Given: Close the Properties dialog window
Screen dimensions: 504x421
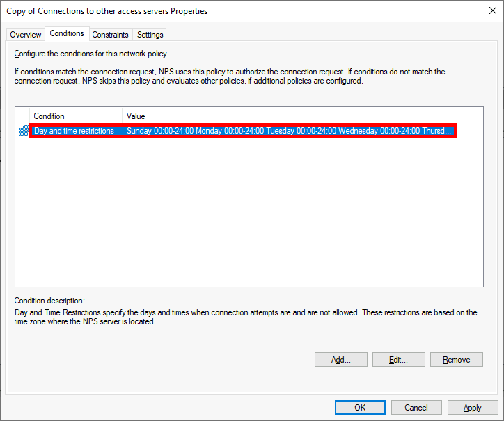Looking at the screenshot, I should click(493, 10).
